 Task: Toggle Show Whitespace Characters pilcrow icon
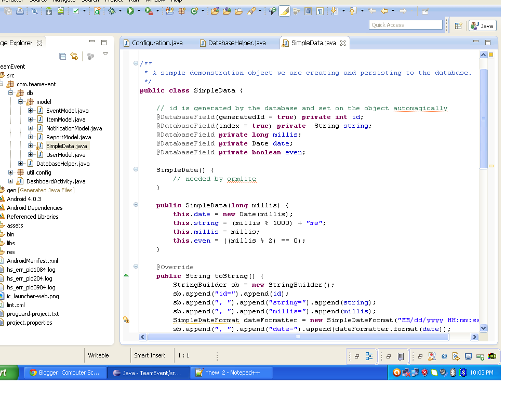pos(320,11)
